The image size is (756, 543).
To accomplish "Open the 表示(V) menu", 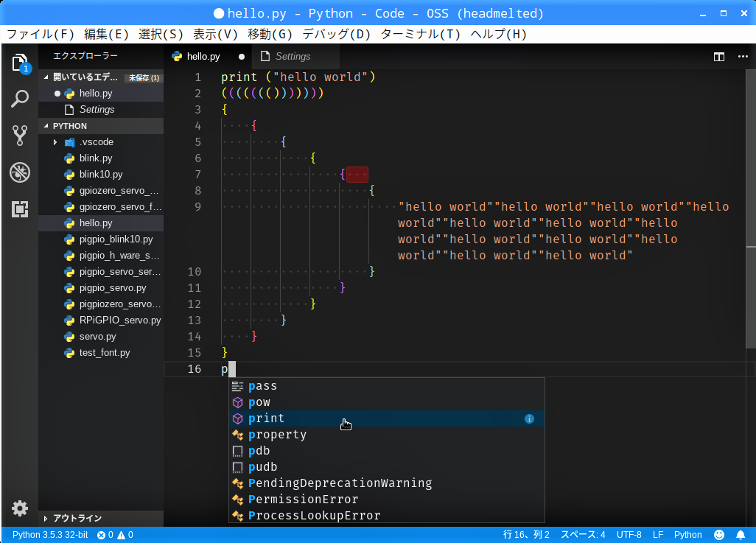I will pos(215,34).
